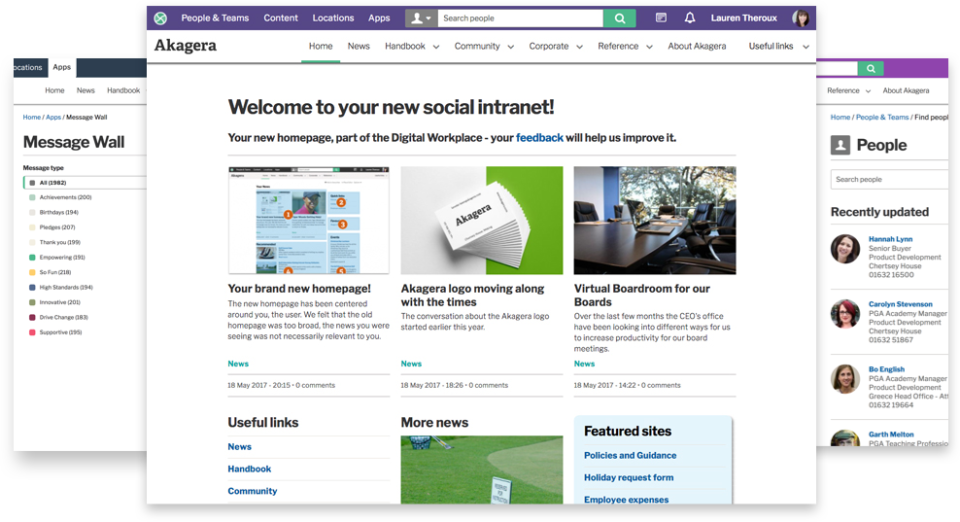Click Community under Useful links
The width and height of the screenshot is (960, 522).
pyautogui.click(x=252, y=491)
